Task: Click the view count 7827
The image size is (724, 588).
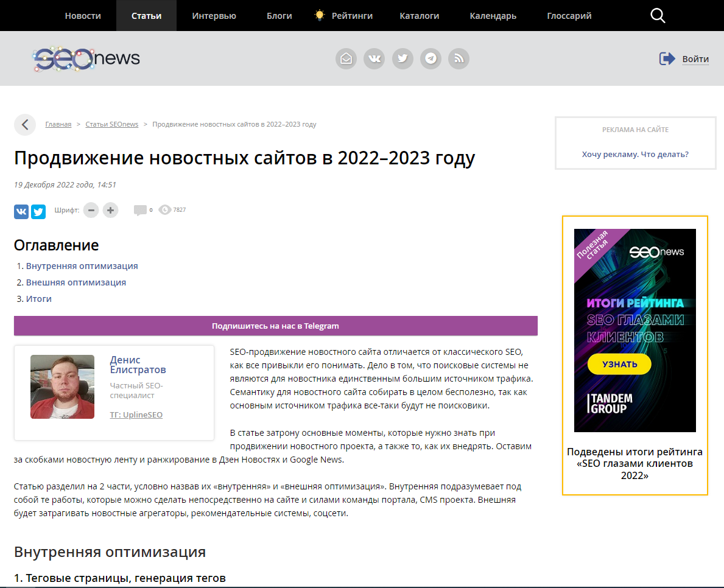Action: 180,209
